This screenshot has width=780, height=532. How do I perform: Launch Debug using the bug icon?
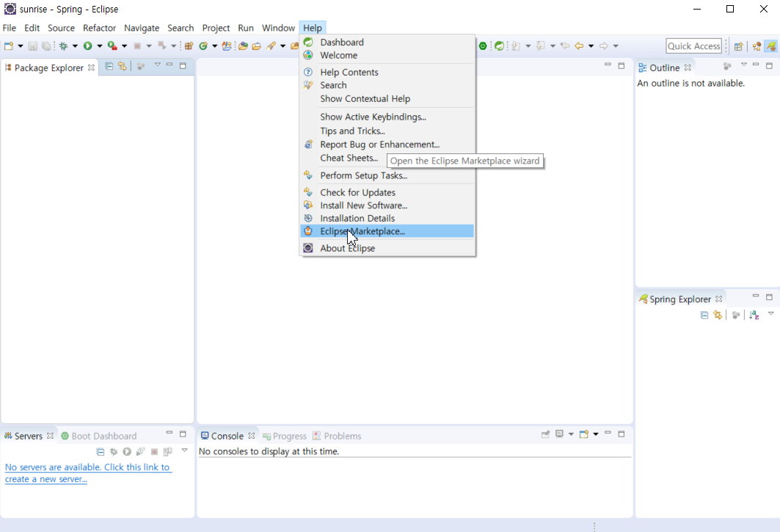pyautogui.click(x=63, y=45)
